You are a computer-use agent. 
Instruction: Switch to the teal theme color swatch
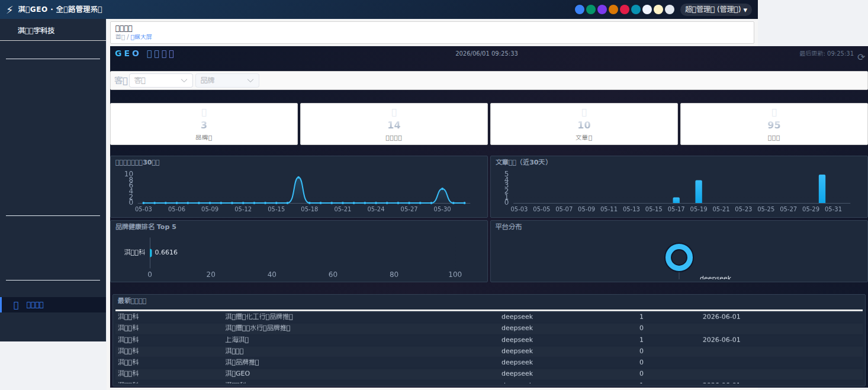[x=636, y=9]
